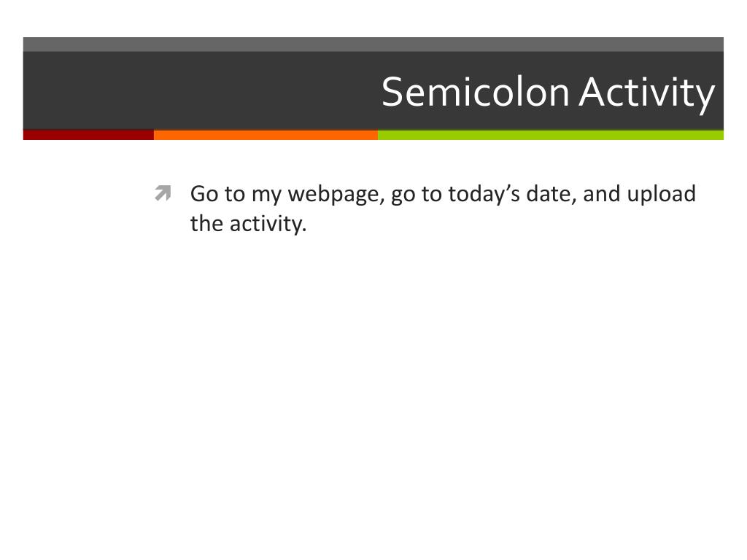
Task: Click the lowercase "go" after "webpage,"
Action: click(x=402, y=195)
